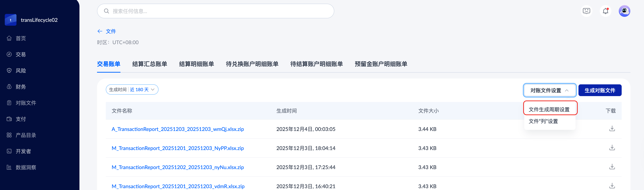Download the M_TransactionReport NyPP file
The image size is (644, 190).
coord(612,148)
